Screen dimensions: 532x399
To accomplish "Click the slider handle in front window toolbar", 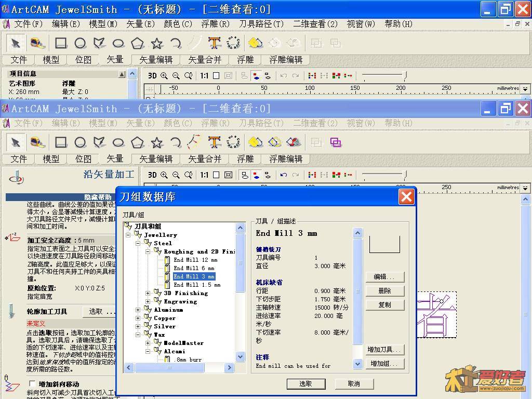I will coord(405,175).
